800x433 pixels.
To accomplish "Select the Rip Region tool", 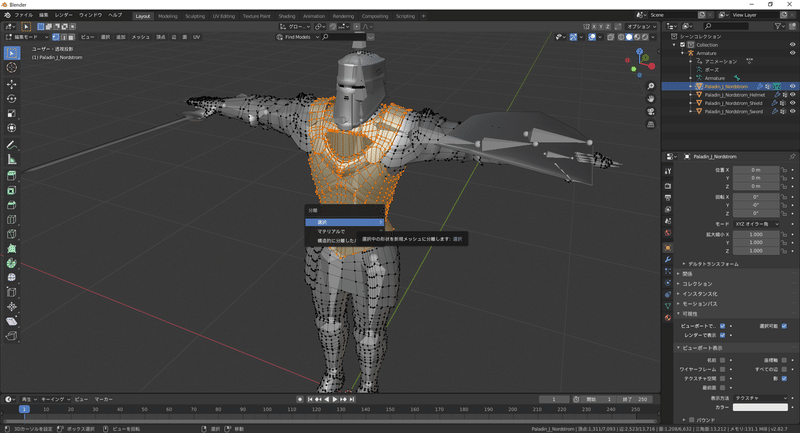I will pos(12,336).
